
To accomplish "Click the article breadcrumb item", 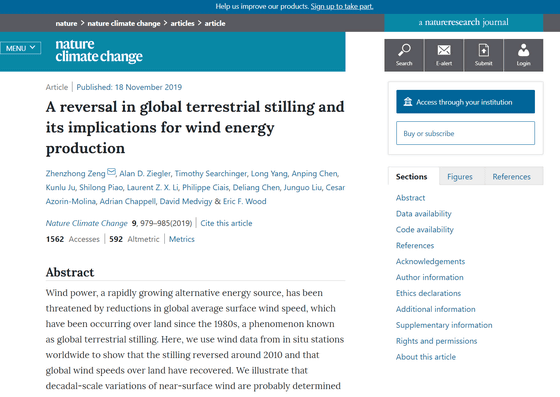I will tap(215, 23).
